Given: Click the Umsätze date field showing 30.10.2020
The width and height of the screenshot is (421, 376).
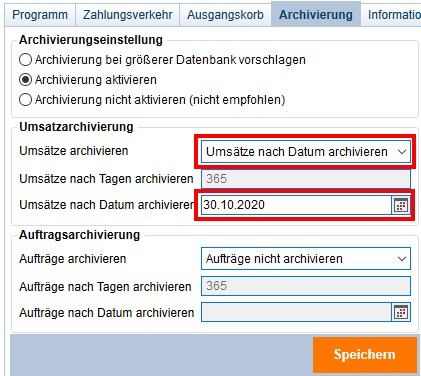Looking at the screenshot, I should (x=296, y=205).
